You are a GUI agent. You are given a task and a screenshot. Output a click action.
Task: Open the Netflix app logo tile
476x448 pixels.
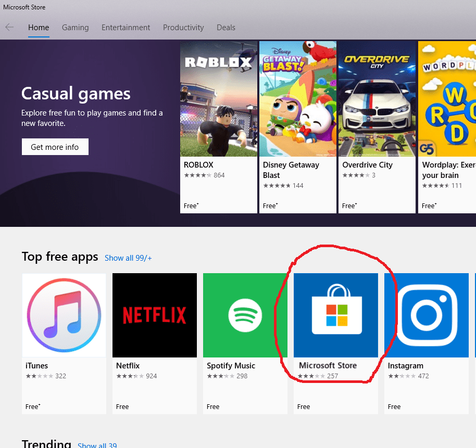(x=155, y=315)
